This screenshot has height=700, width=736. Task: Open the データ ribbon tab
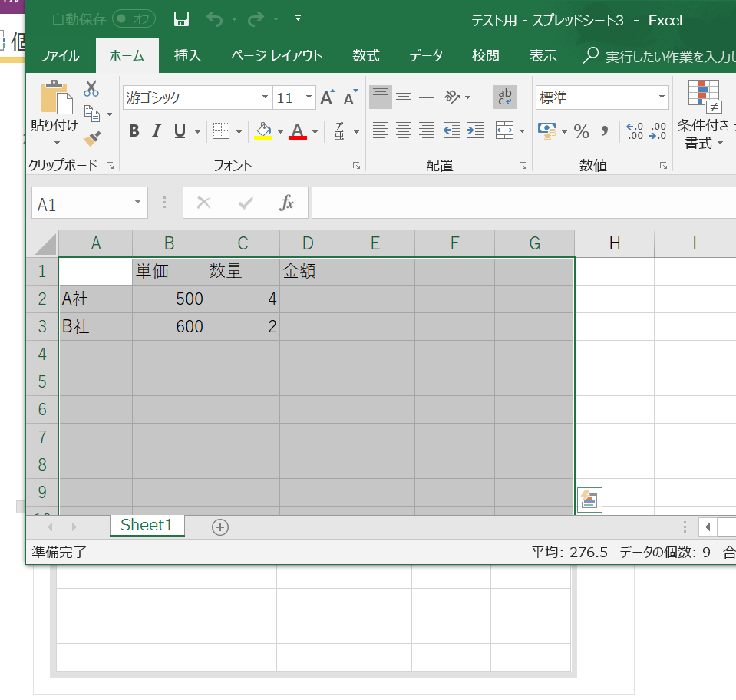426,55
